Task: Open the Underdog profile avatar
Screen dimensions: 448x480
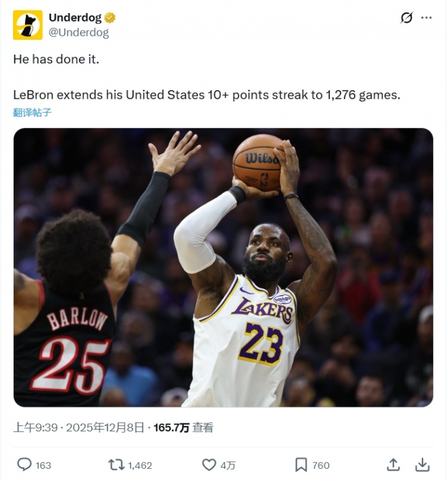Action: pos(27,25)
